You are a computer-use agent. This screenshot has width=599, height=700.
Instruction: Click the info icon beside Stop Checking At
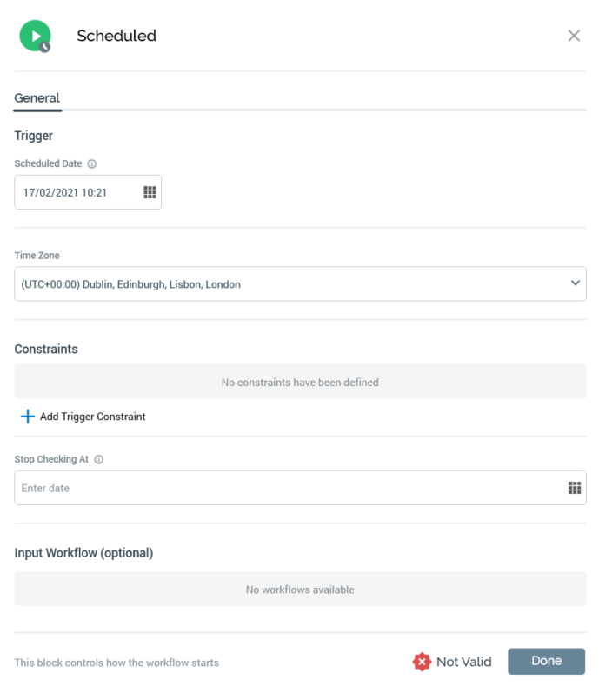[x=99, y=459]
